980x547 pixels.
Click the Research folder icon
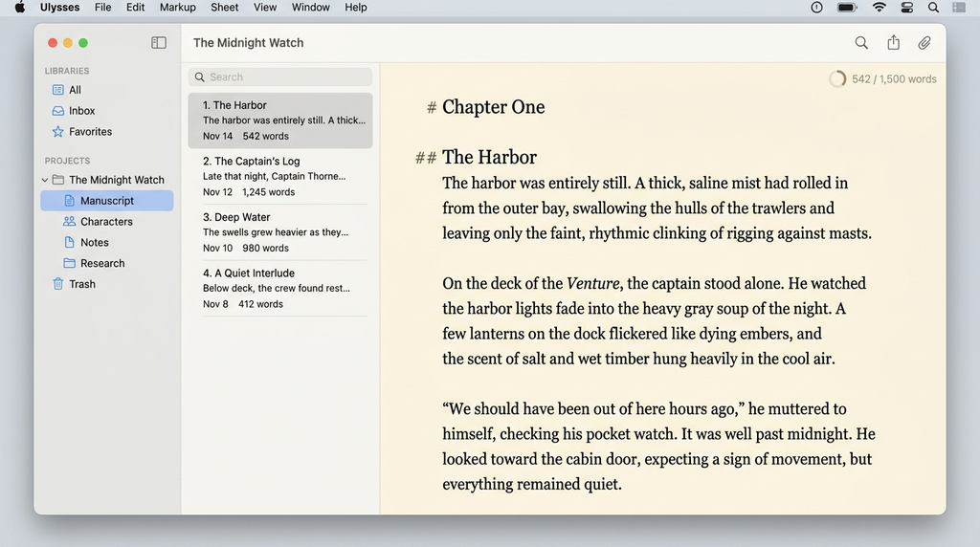pyautogui.click(x=69, y=263)
